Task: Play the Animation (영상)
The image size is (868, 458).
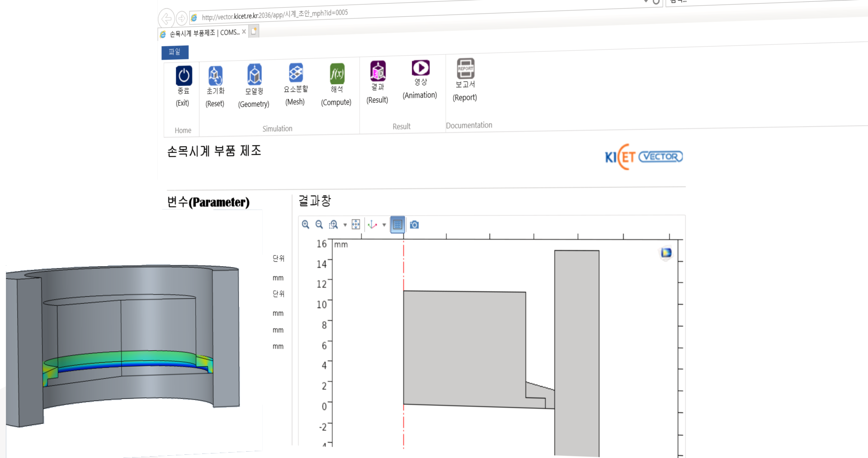Action: [x=420, y=68]
